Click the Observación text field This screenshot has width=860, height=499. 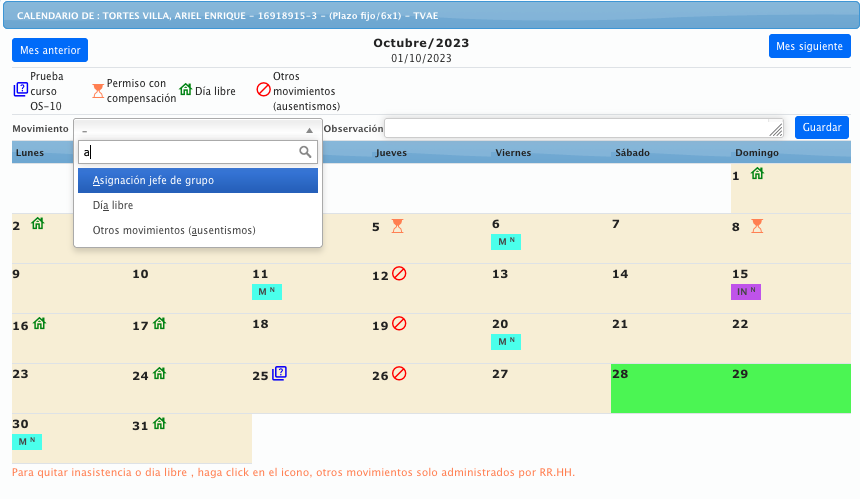(x=575, y=128)
